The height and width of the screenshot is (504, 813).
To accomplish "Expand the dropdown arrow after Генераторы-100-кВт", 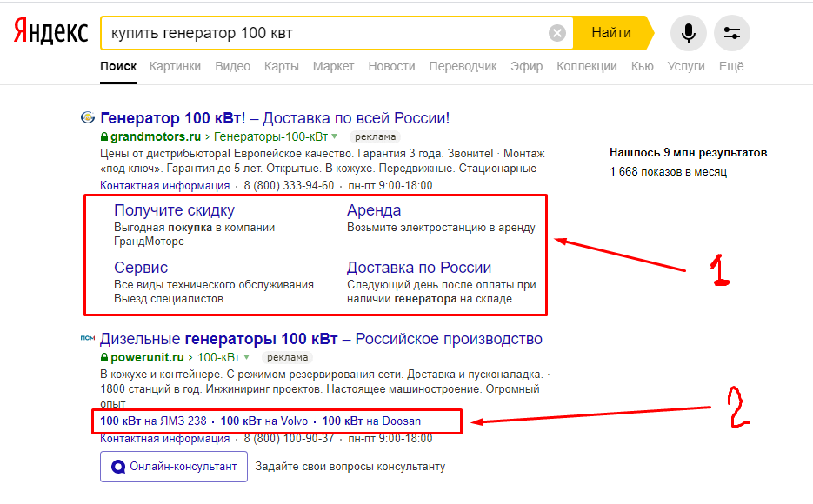I will point(335,136).
